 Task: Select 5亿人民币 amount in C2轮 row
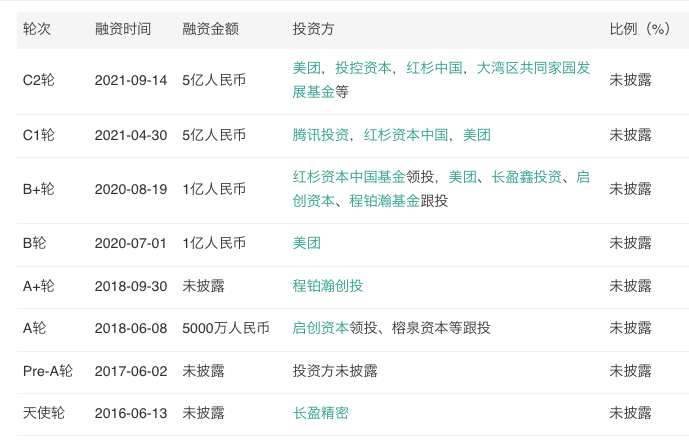point(214,80)
